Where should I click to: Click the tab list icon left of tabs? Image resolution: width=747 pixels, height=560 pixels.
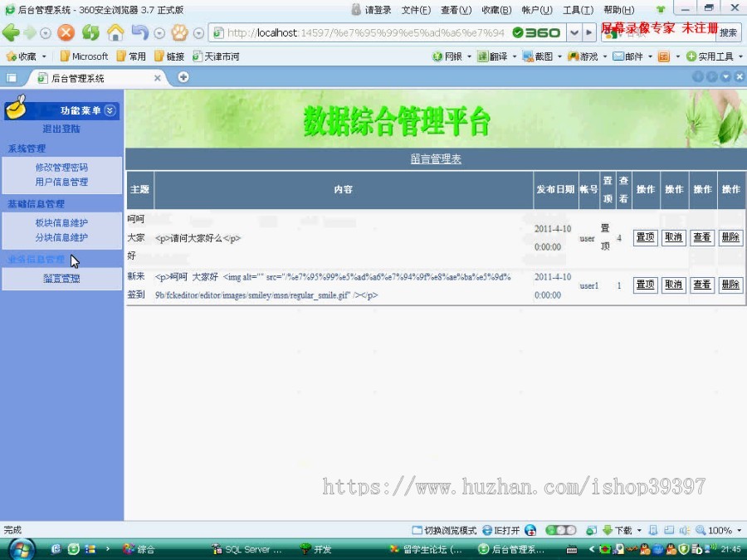tap(12, 78)
